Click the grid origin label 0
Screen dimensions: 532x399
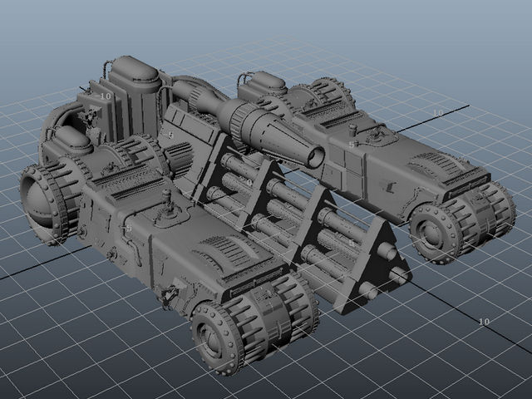coord(249,183)
